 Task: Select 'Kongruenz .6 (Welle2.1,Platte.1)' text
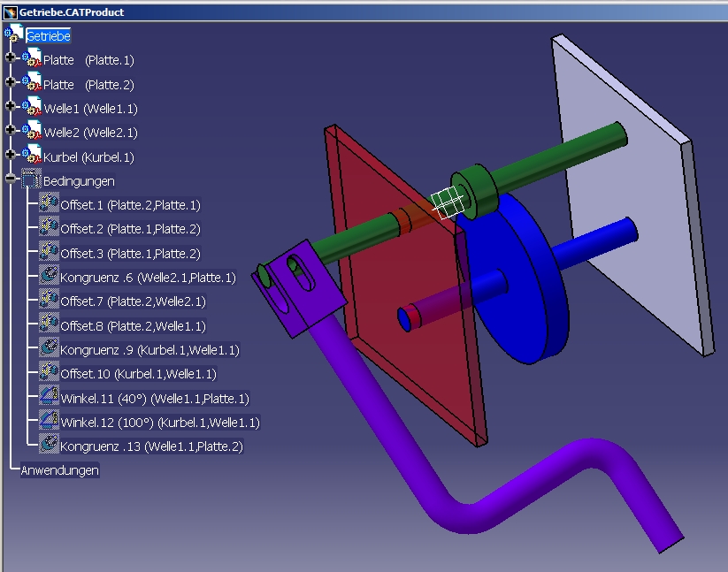point(148,278)
